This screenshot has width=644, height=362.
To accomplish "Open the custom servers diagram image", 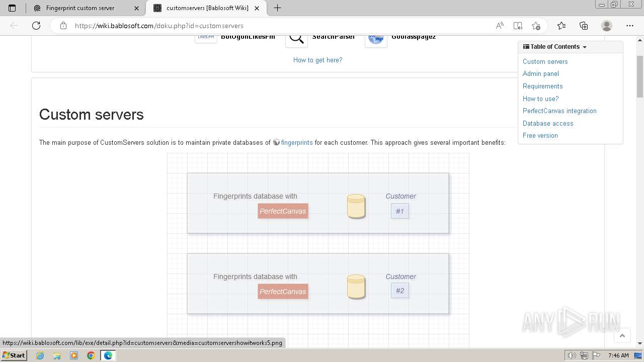I will point(318,250).
